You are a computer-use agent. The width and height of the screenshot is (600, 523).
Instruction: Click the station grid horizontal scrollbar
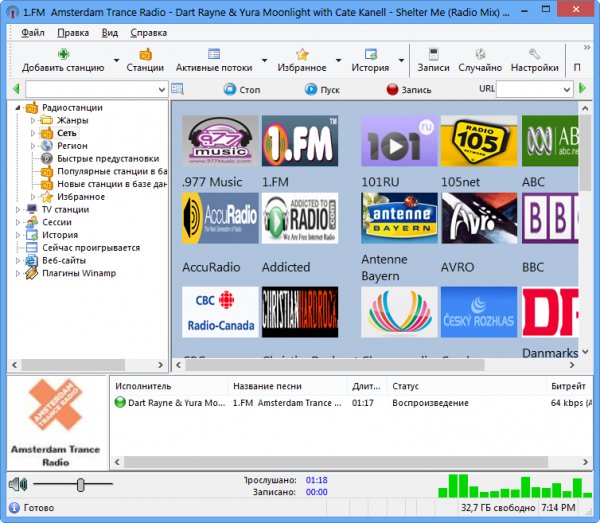coord(335,365)
